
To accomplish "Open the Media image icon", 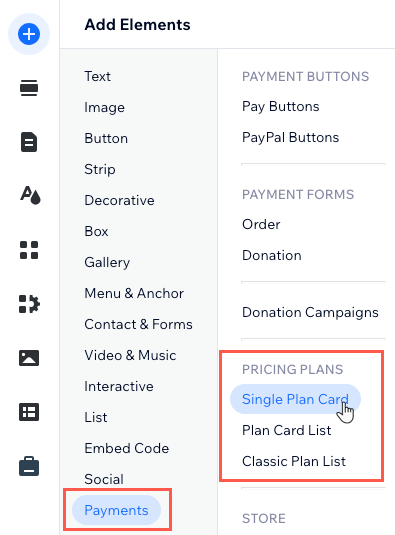I will point(29,358).
